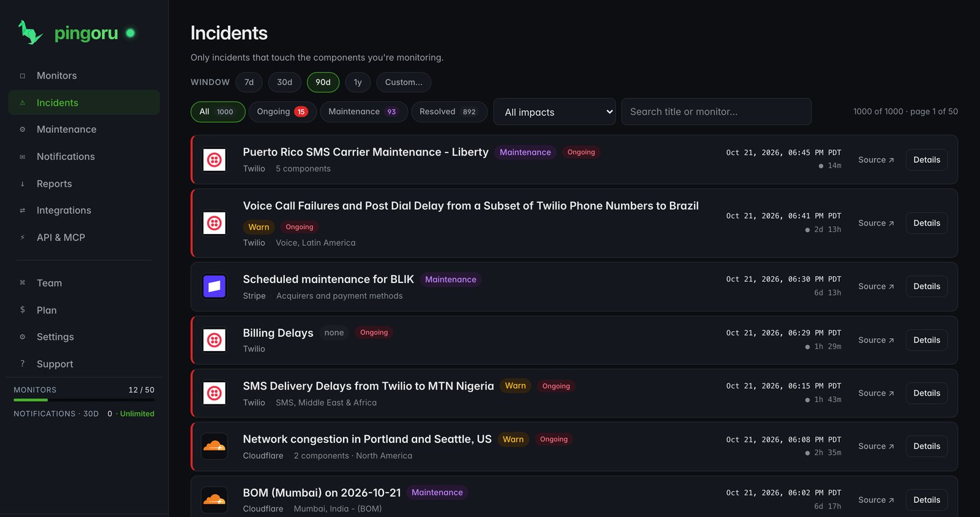
Task: Click the Settings gear icon
Action: [23, 337]
